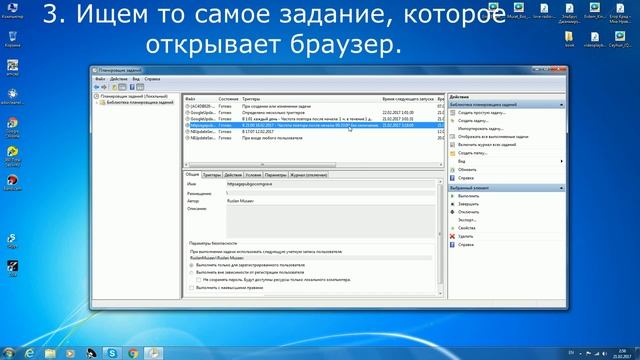Click the Свойства icon in selected item actions
This screenshot has width=640, height=360.
[452, 228]
